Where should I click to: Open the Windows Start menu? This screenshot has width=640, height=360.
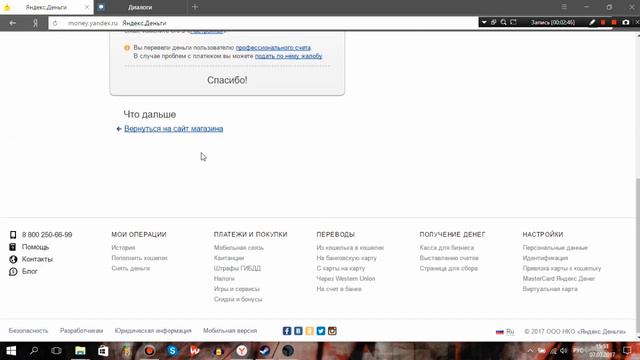click(11, 351)
